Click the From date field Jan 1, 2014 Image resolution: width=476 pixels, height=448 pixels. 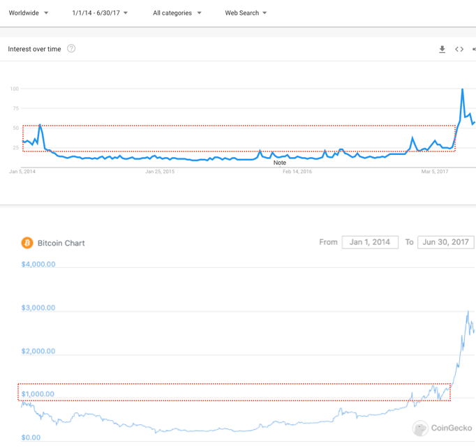click(x=370, y=242)
